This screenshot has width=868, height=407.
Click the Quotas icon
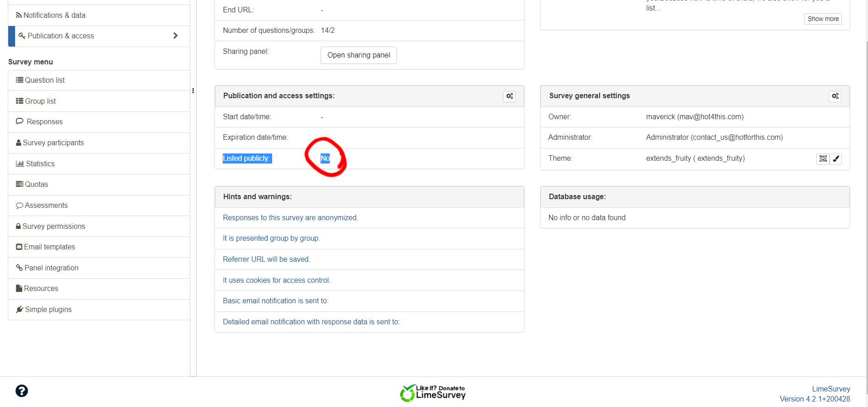(20, 184)
